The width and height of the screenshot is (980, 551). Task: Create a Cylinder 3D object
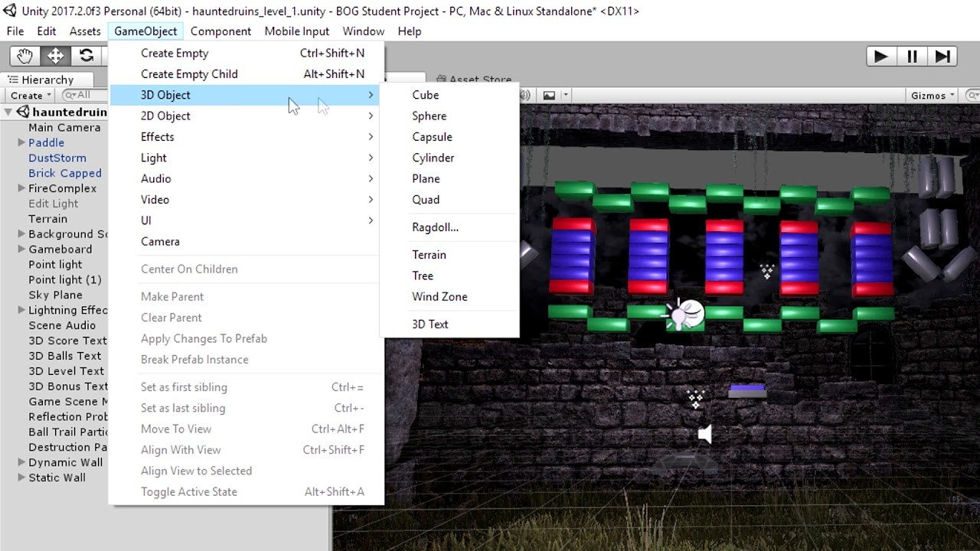(450, 158)
